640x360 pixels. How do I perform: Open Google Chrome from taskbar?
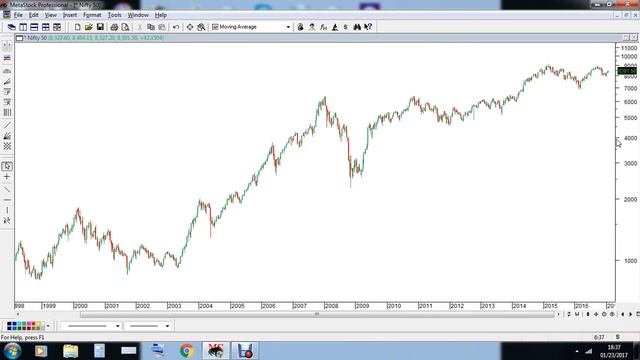(x=187, y=351)
